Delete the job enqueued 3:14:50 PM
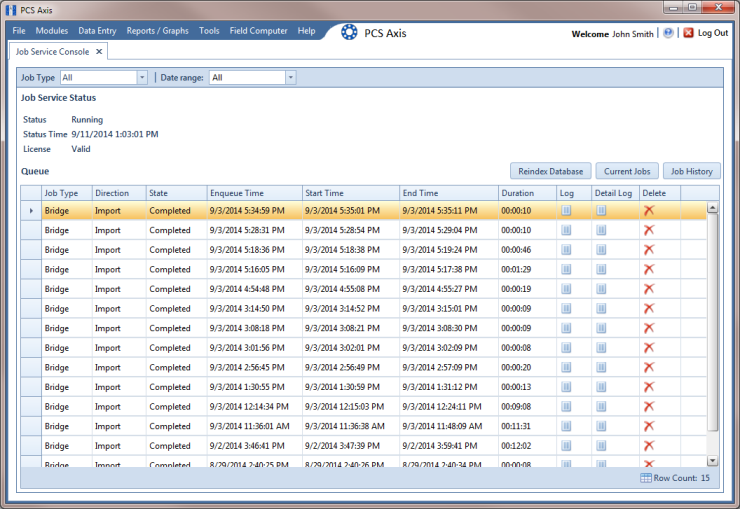Image resolution: width=740 pixels, height=509 pixels. coord(649,309)
